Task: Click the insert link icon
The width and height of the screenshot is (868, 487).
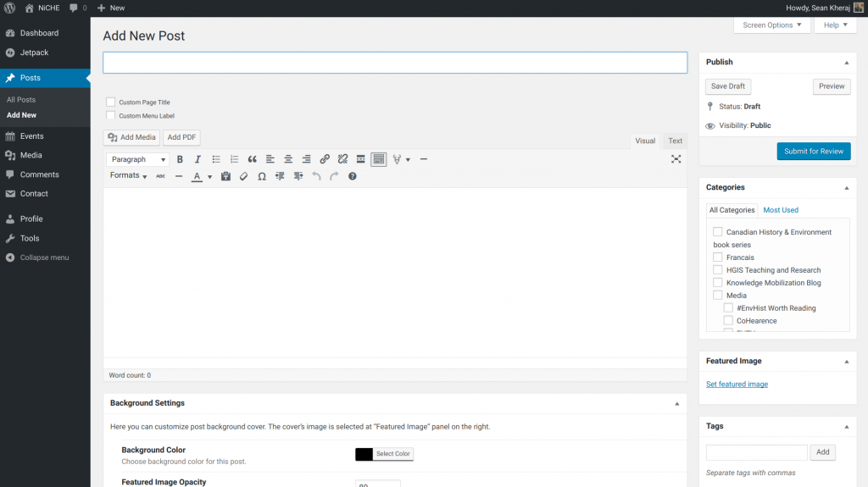Action: [x=325, y=159]
